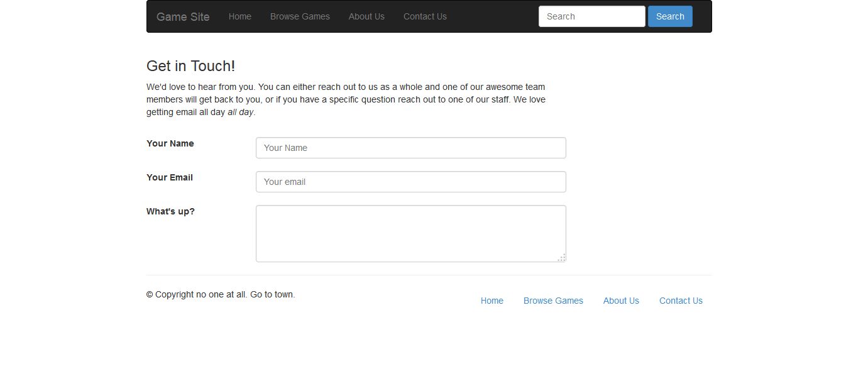The height and width of the screenshot is (388, 868).
Task: Open the About Us page from the navbar
Action: click(x=366, y=16)
